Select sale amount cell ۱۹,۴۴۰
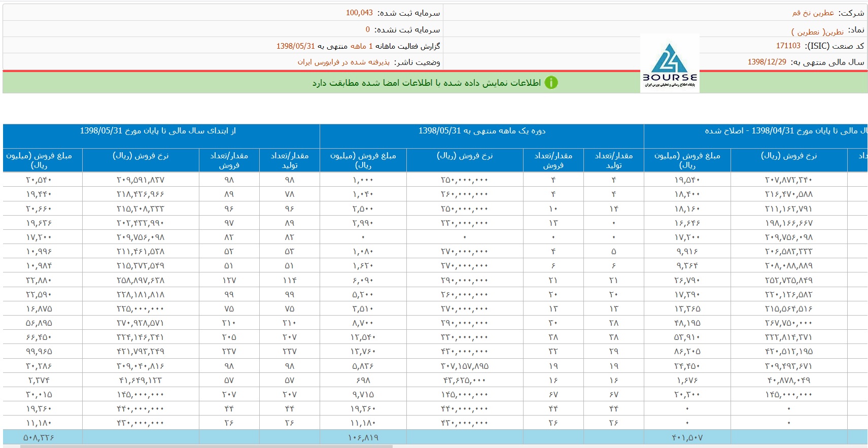Screen dimensions: 868x448 click(39, 194)
